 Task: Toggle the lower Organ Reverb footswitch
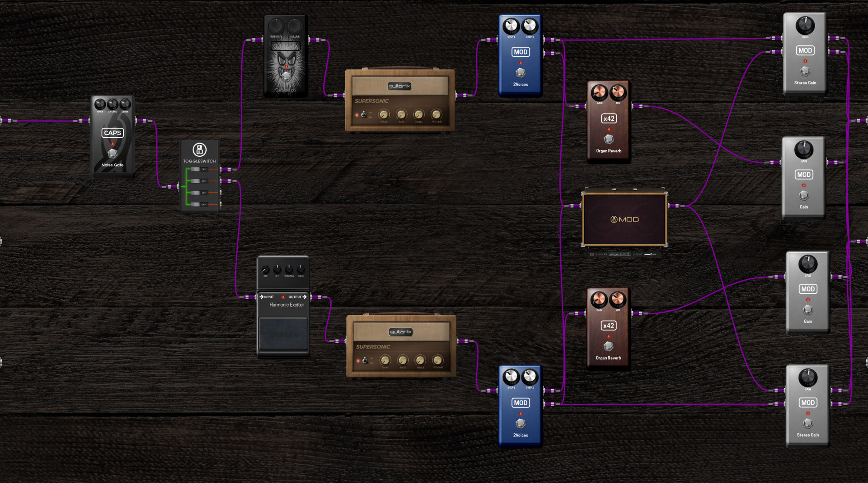point(608,346)
